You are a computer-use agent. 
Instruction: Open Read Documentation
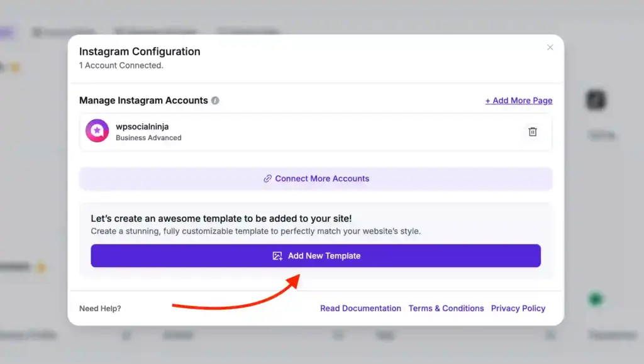point(360,308)
